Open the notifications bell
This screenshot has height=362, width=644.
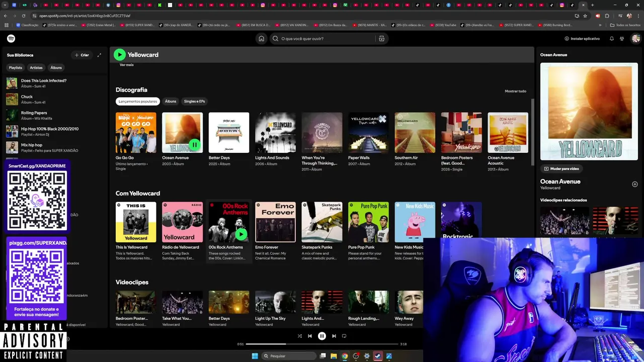coord(612,39)
